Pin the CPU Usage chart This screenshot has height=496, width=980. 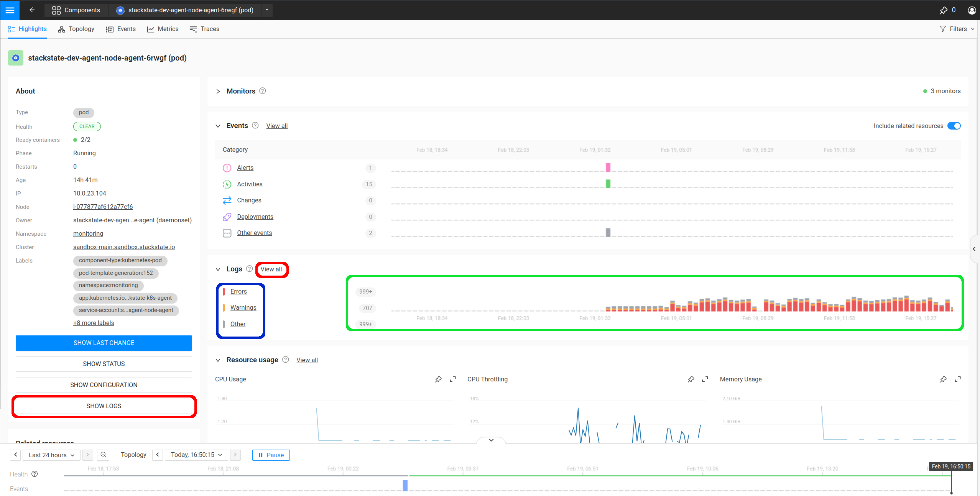(438, 379)
